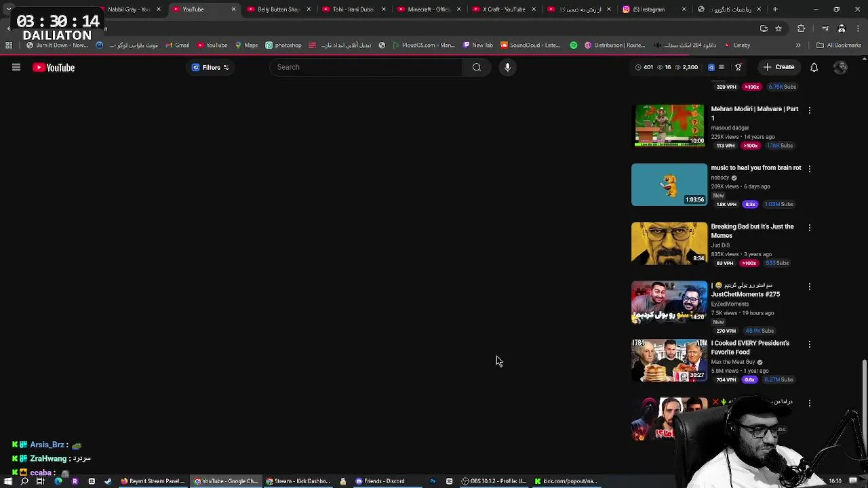The width and height of the screenshot is (868, 488).
Task: Click the Create button
Action: (778, 67)
